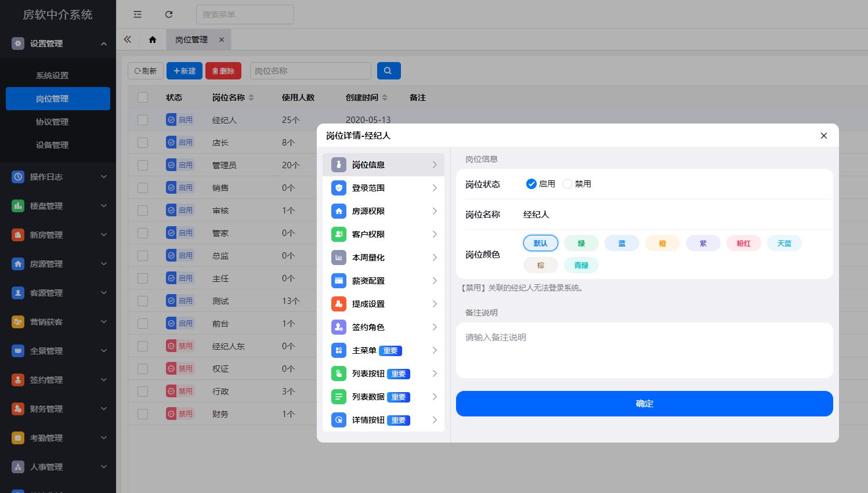Screen dimensions: 868x493
Task: Expand the 全景管理 sidebar menu
Action: [x=104, y=351]
